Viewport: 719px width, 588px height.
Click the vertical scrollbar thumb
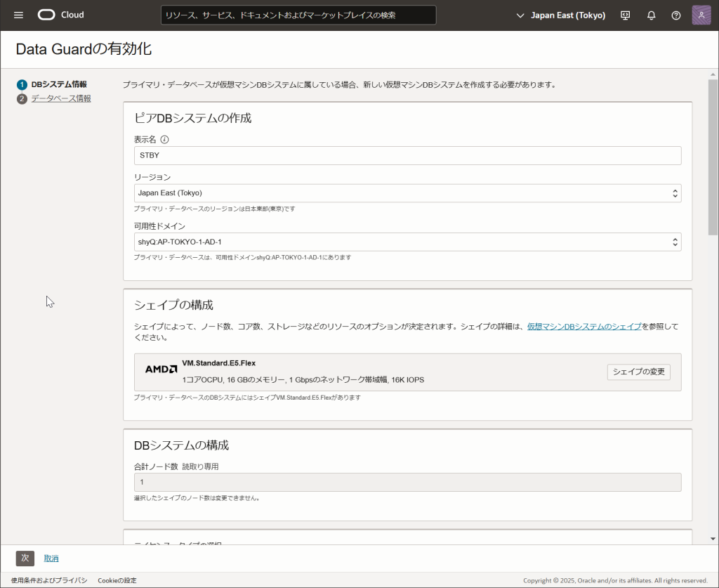(x=713, y=157)
